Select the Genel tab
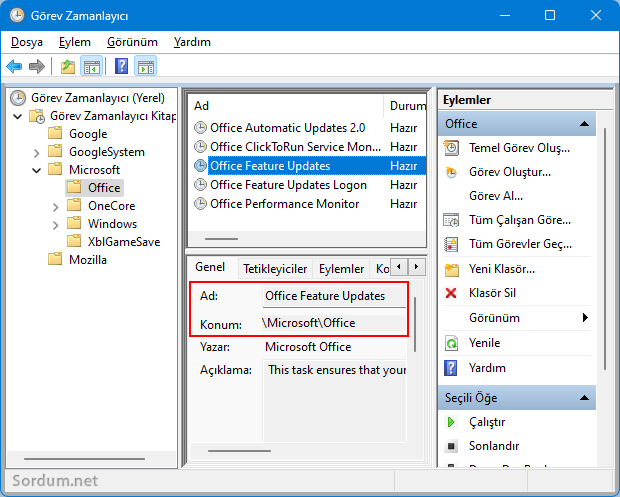This screenshot has height=497, width=620. coord(210,267)
